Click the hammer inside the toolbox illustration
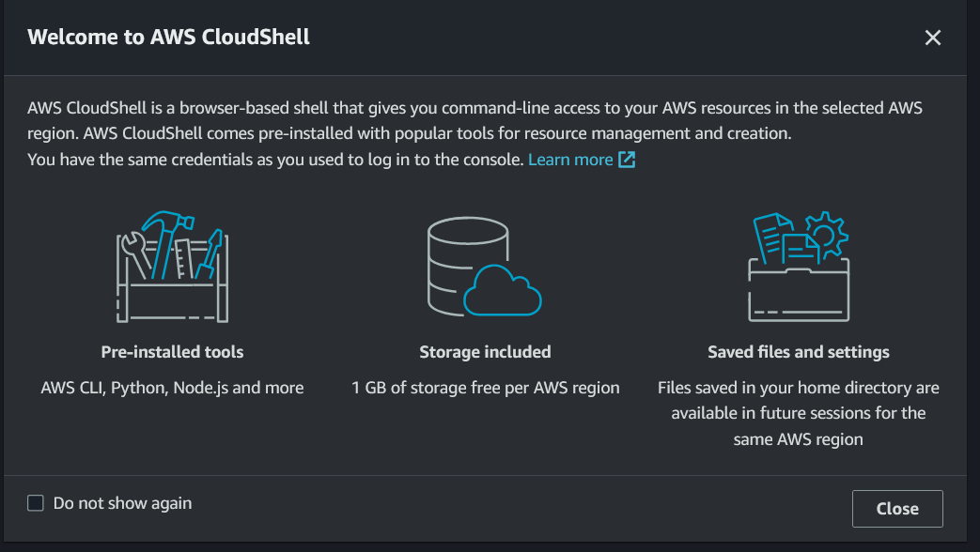Image resolution: width=980 pixels, height=552 pixels. pos(165,243)
